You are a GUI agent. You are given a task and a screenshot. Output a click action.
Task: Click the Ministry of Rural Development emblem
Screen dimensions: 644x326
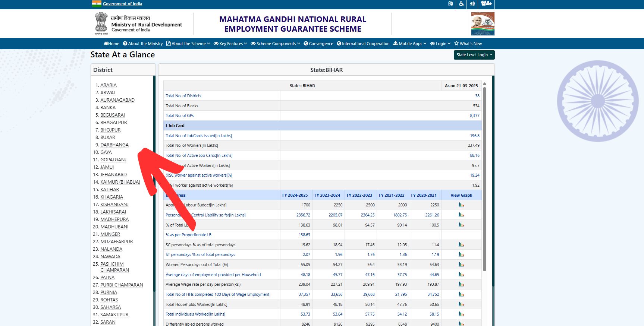click(x=101, y=23)
